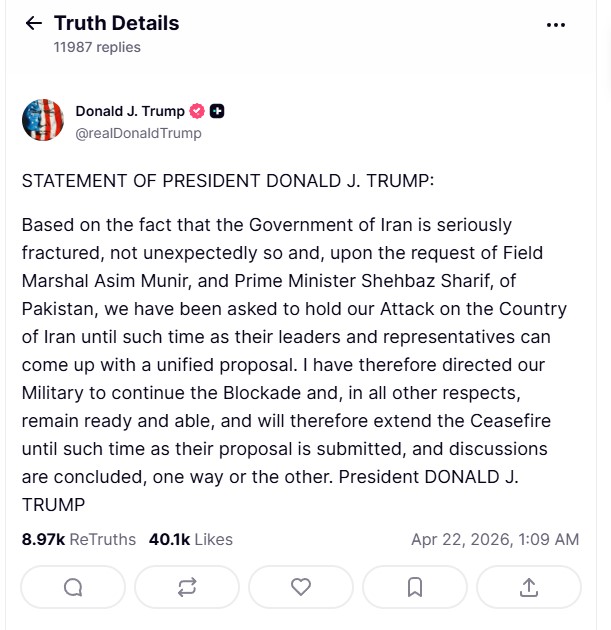The image size is (611, 630).
Task: Click the red verified badge icon
Action: pos(197,111)
